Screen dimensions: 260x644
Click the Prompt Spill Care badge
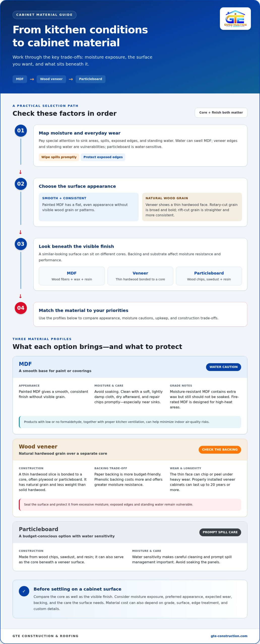(220, 532)
